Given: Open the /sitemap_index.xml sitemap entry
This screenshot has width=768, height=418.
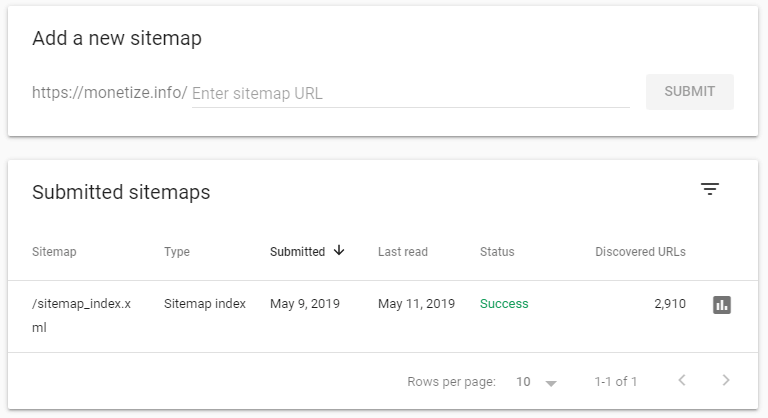Looking at the screenshot, I should (x=81, y=316).
